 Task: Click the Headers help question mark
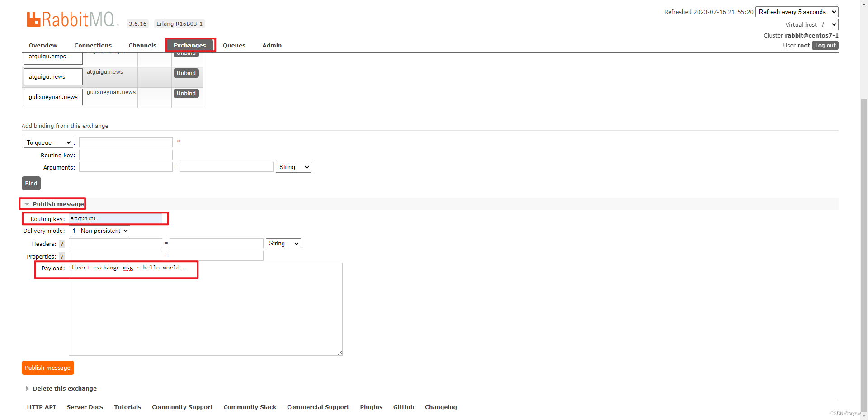tap(62, 244)
